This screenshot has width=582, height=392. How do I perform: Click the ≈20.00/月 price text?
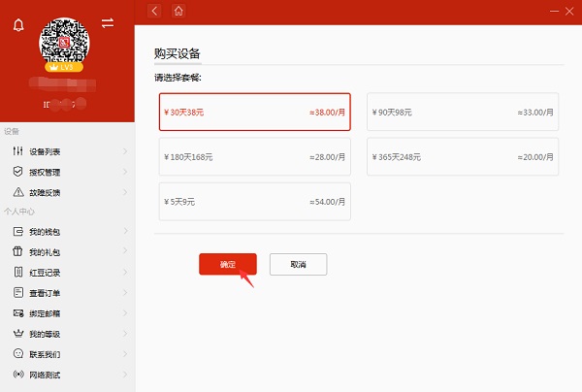(535, 157)
